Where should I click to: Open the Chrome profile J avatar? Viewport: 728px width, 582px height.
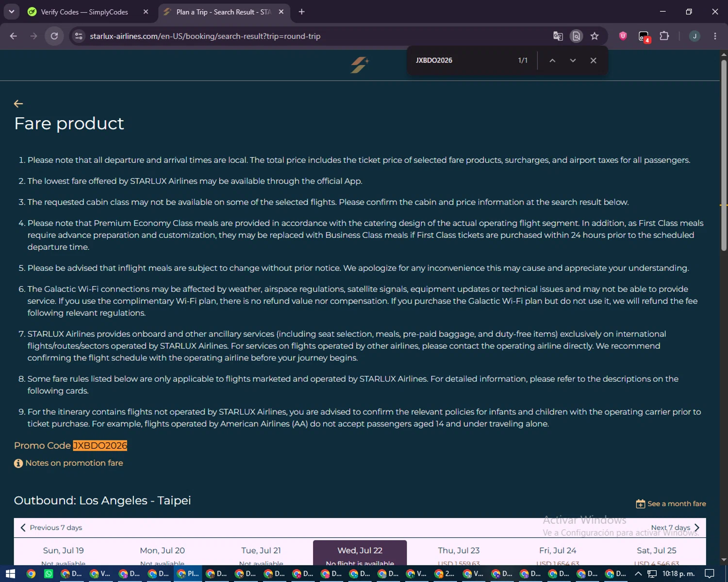695,36
